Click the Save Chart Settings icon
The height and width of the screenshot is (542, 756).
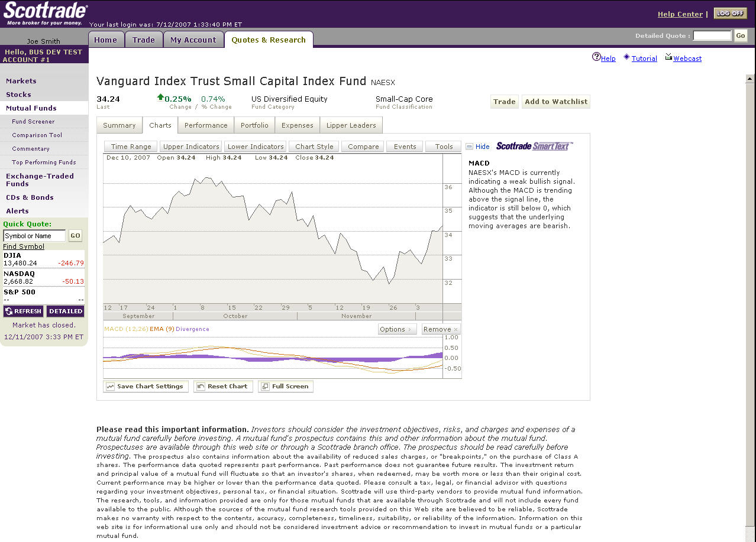110,387
